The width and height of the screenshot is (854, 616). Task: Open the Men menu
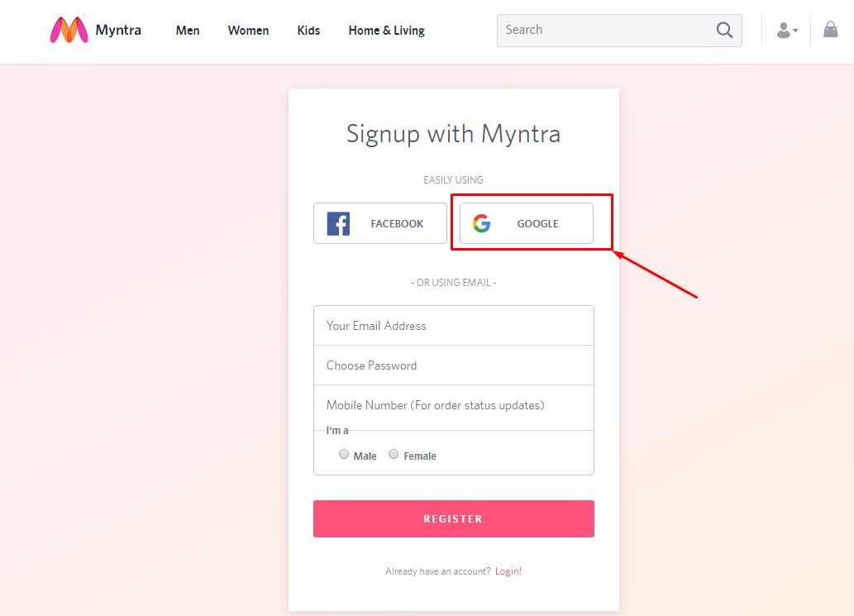pos(188,31)
